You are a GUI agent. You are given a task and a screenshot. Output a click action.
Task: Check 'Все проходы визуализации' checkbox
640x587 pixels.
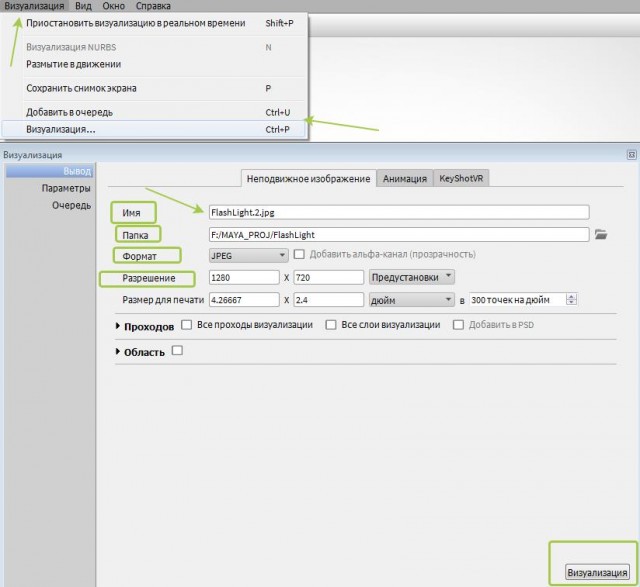[187, 325]
